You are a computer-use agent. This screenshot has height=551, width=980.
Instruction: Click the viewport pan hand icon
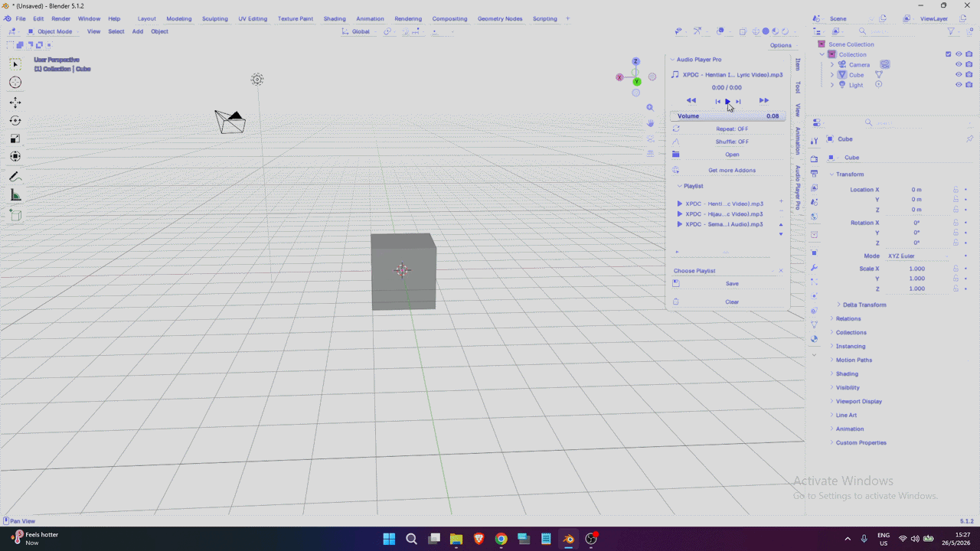650,123
